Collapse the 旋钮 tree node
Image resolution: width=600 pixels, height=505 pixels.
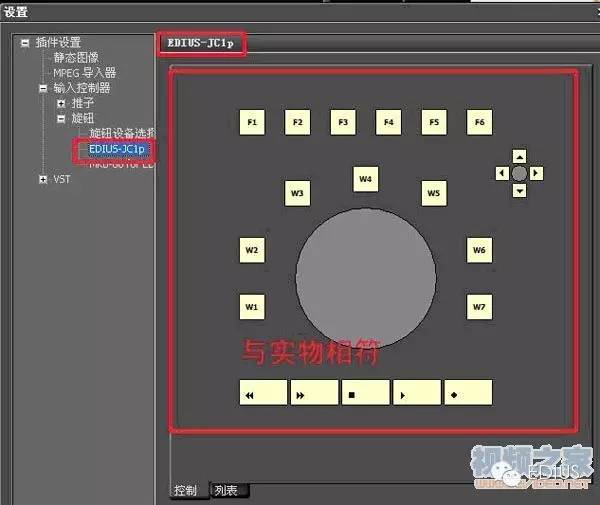pyautogui.click(x=61, y=119)
